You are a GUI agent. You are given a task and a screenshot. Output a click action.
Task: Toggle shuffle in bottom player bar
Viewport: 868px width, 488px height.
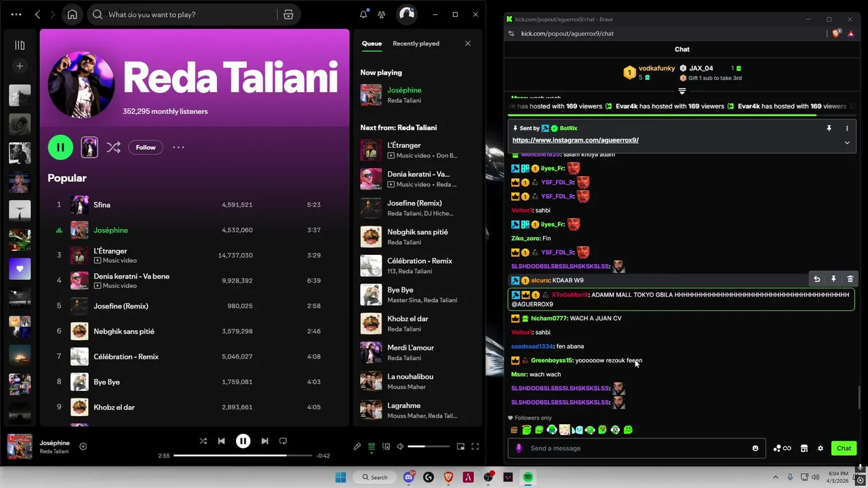203,441
